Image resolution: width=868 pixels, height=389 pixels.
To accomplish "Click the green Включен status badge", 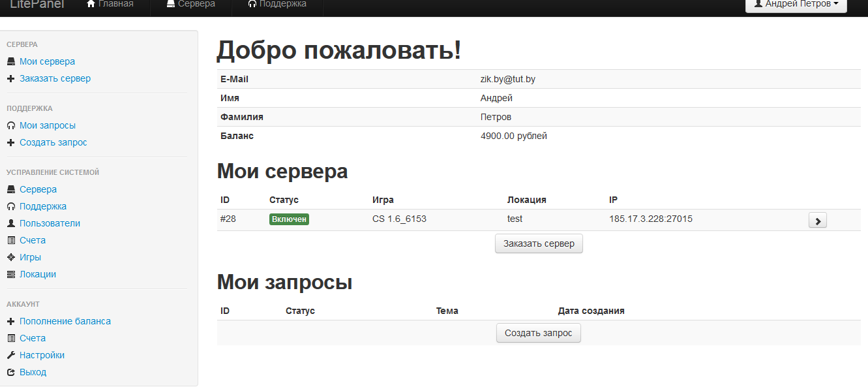I will [x=289, y=219].
